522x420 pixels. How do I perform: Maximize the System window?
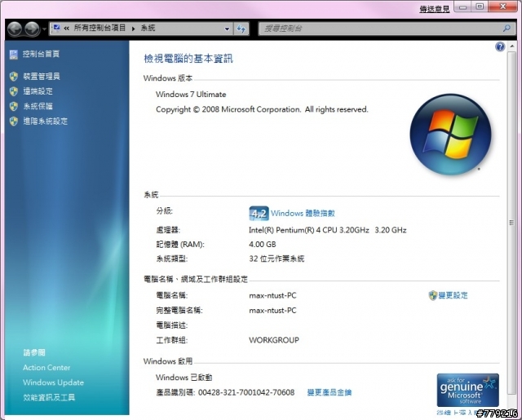[480, 7]
